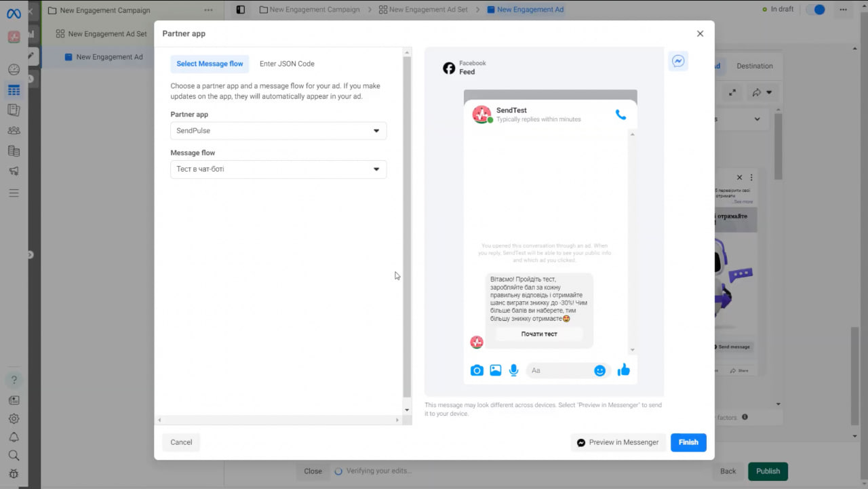Image resolution: width=868 pixels, height=489 pixels.
Task: Select New Engagement Campaign in the tree
Action: point(105,10)
